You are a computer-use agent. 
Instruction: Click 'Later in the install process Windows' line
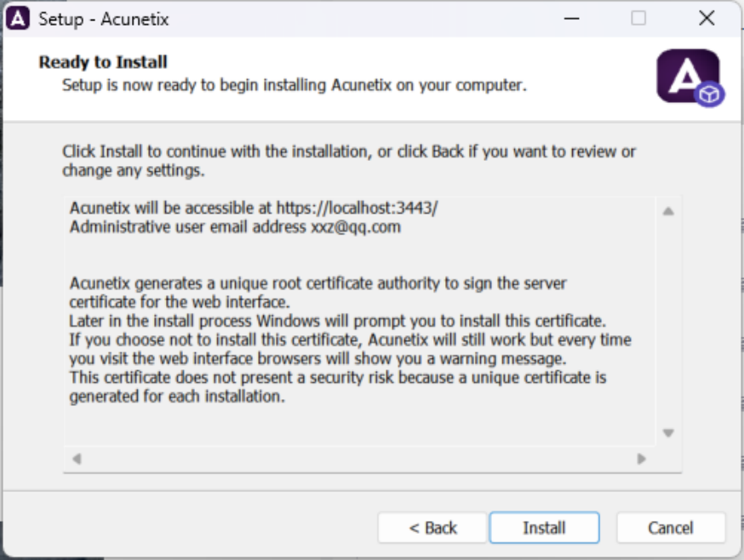click(x=337, y=322)
